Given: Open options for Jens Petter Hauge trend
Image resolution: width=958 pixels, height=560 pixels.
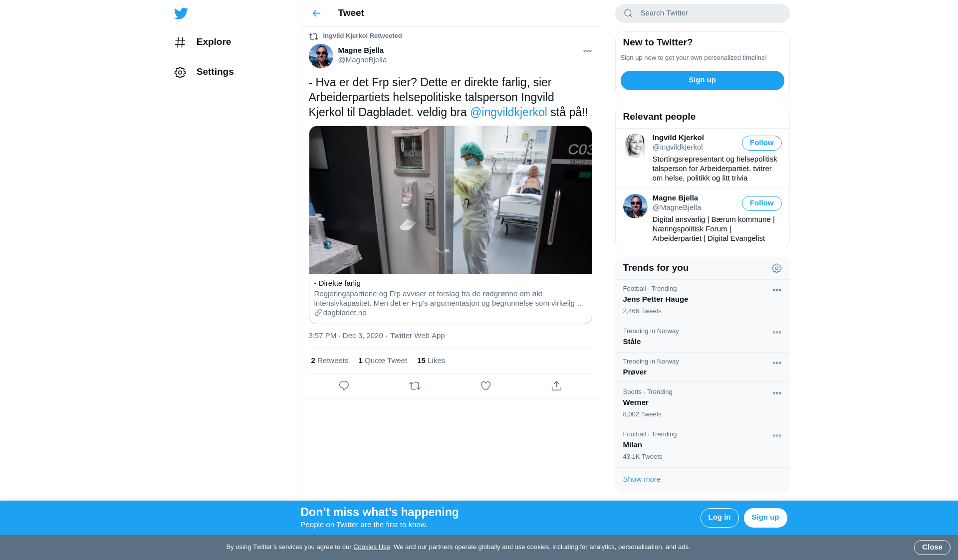Looking at the screenshot, I should (777, 290).
